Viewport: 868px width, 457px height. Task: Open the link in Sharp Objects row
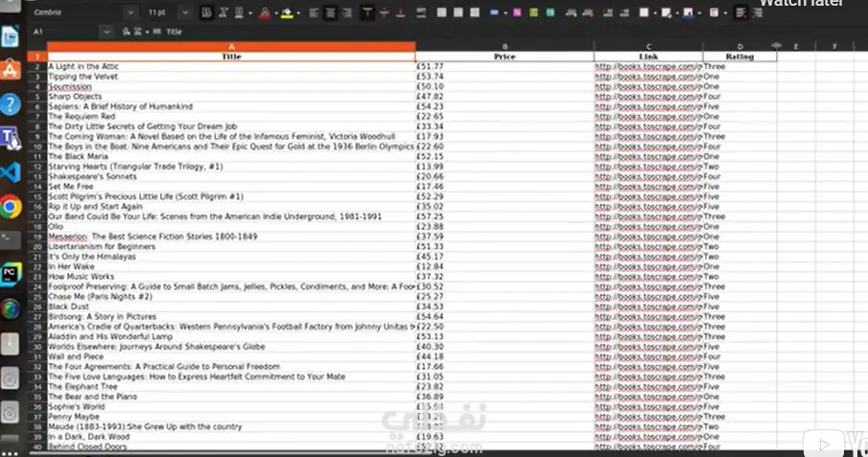click(x=648, y=96)
